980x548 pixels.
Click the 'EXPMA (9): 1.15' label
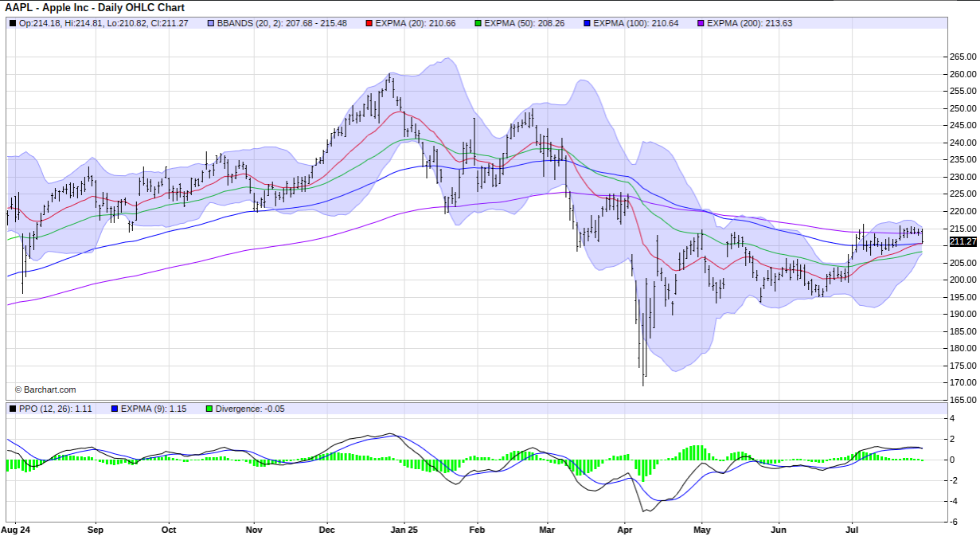pyautogui.click(x=154, y=409)
